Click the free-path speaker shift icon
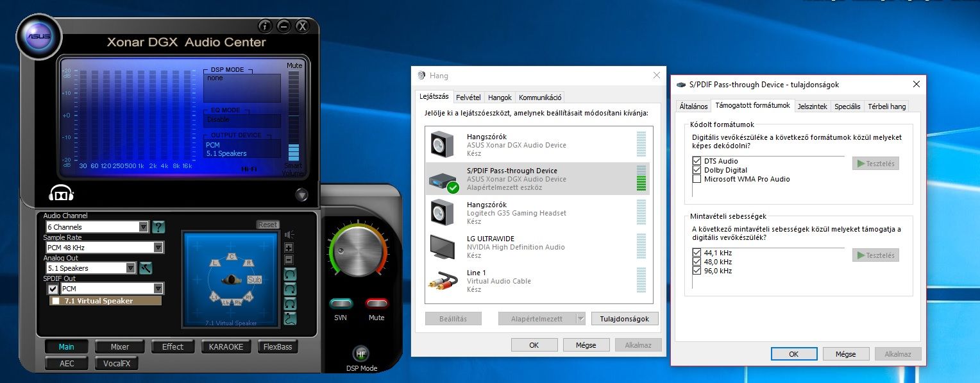This screenshot has width=980, height=383. (x=291, y=318)
